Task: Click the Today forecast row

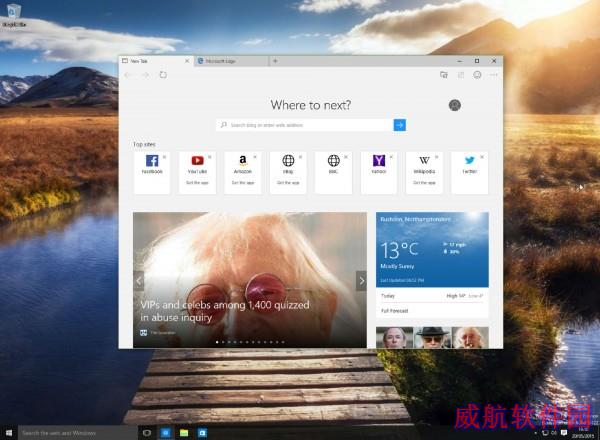Action: pos(432,296)
